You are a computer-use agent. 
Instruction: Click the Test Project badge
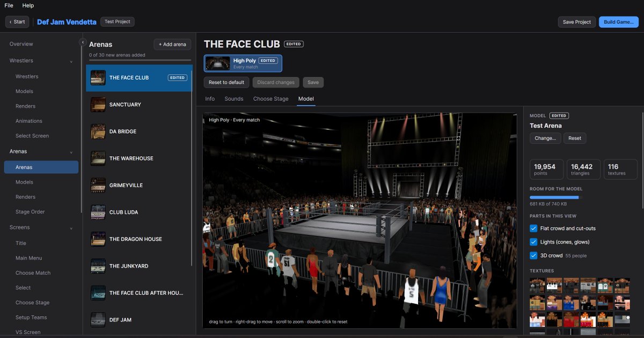point(117,21)
